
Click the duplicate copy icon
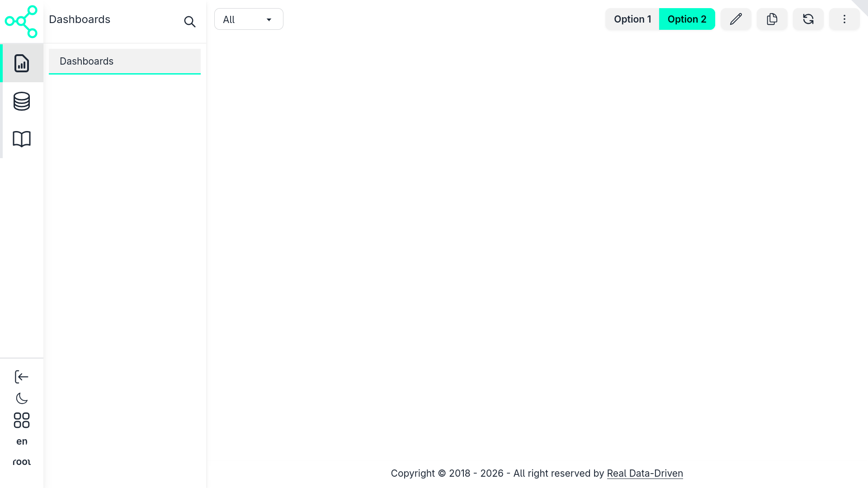click(772, 19)
